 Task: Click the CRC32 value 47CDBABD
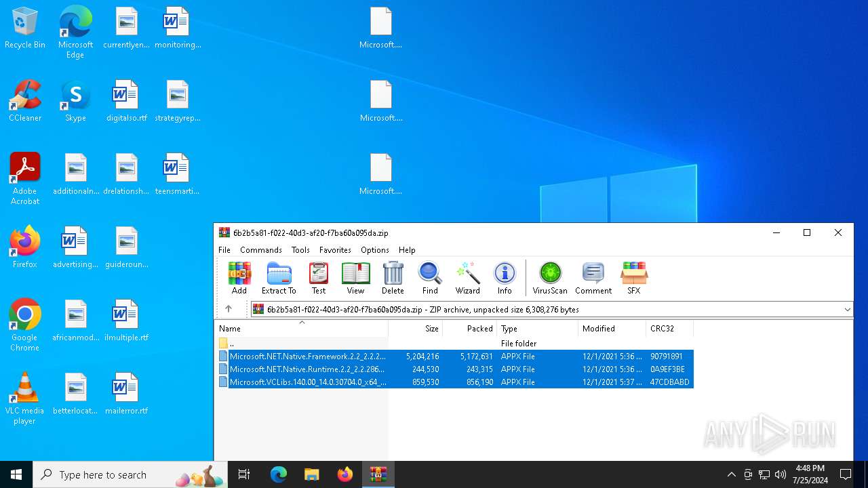669,382
